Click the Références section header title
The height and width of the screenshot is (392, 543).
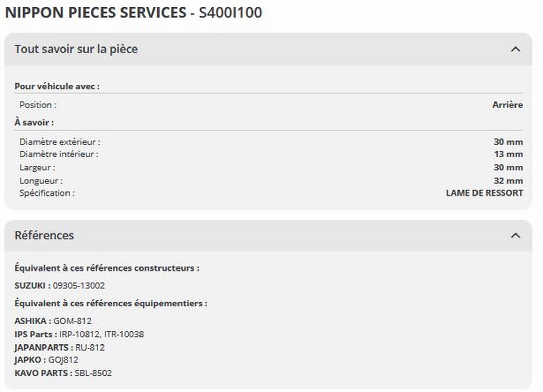click(x=44, y=235)
